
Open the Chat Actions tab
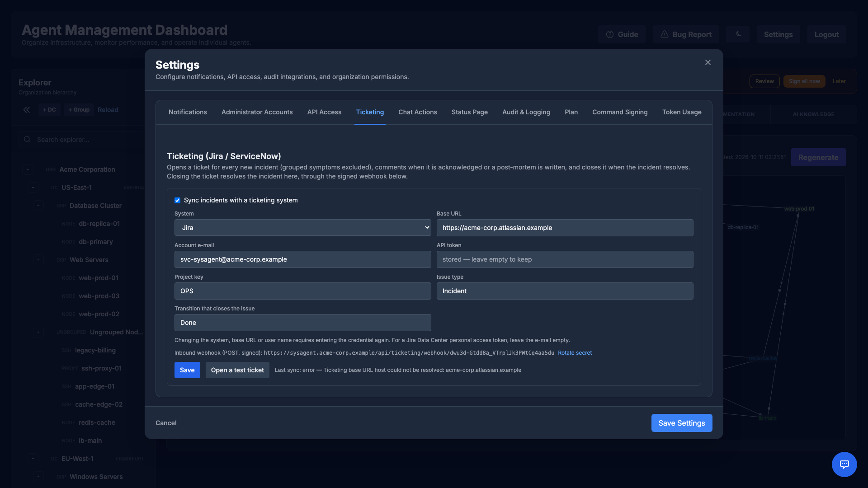(418, 112)
